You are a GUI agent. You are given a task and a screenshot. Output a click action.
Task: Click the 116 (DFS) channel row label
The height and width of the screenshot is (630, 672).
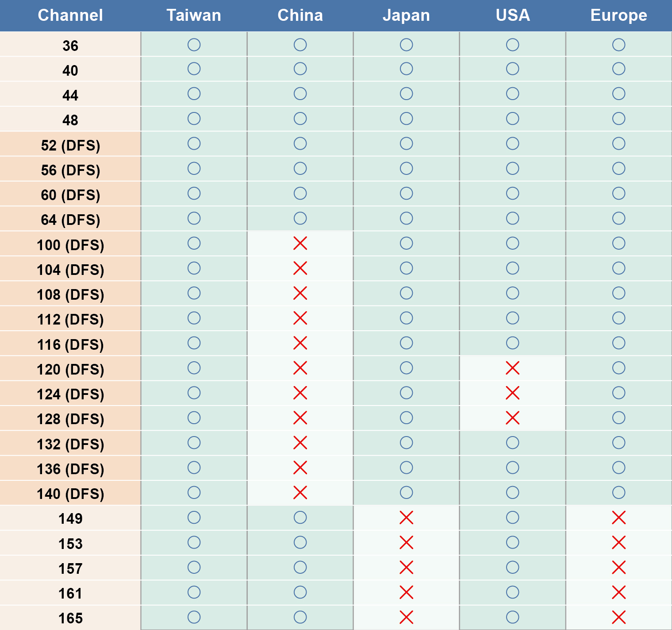tap(70, 344)
